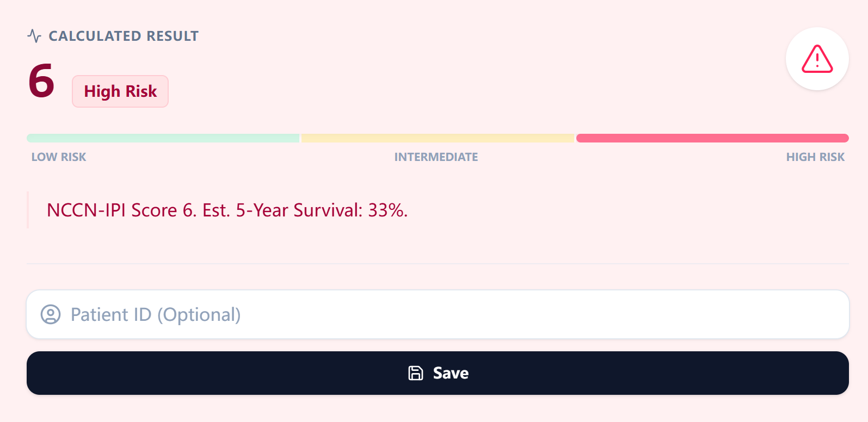Click the CALCULATED RESULT heading text
Viewport: 868px width, 422px height.
tap(124, 36)
